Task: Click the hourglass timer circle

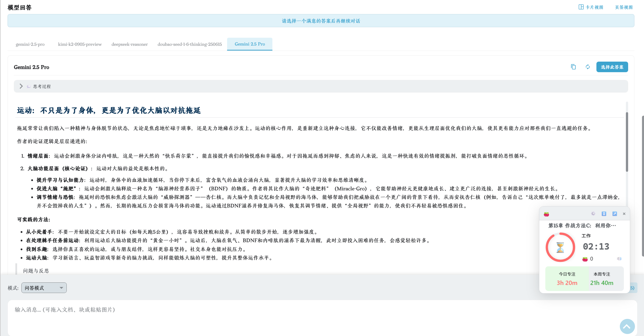Action: [560, 247]
